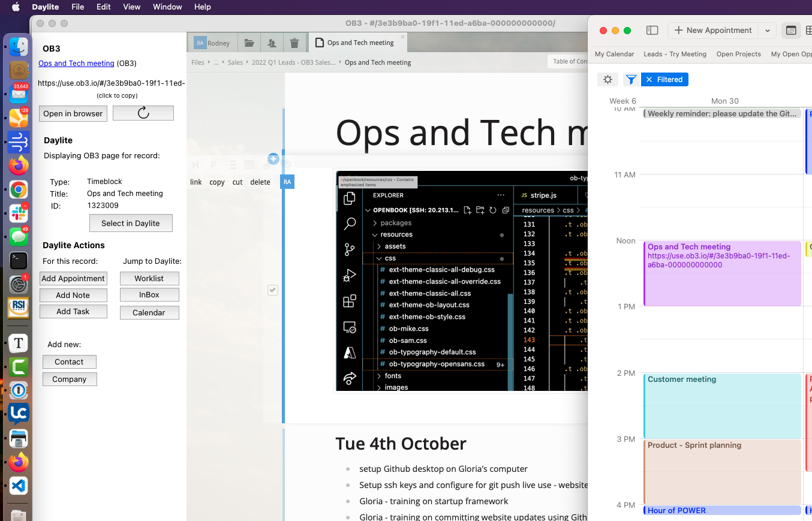Open calendar settings gear icon

coord(608,80)
